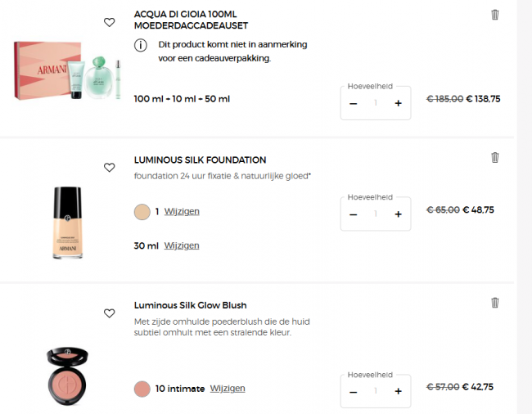Change 30 ml size via Wijzigen

[182, 245]
